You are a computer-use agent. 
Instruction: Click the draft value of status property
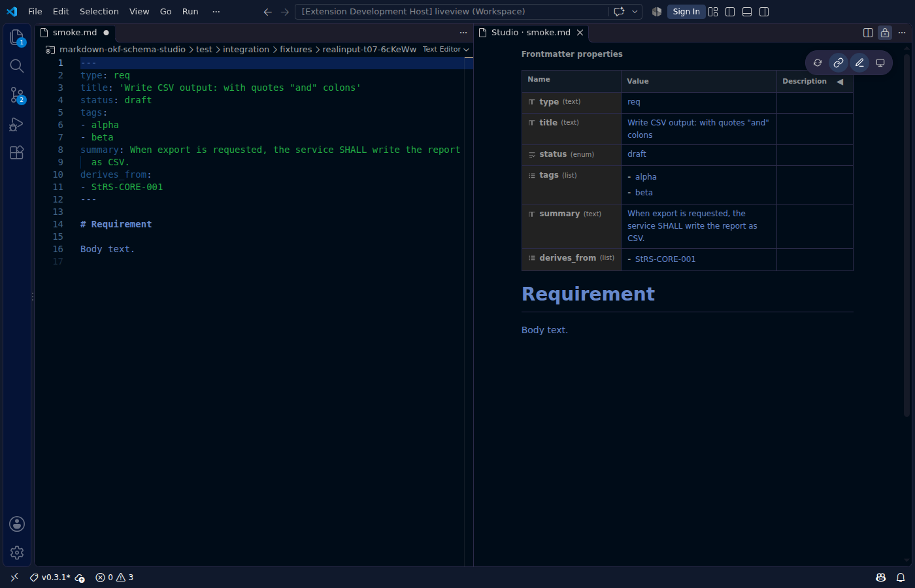click(637, 154)
